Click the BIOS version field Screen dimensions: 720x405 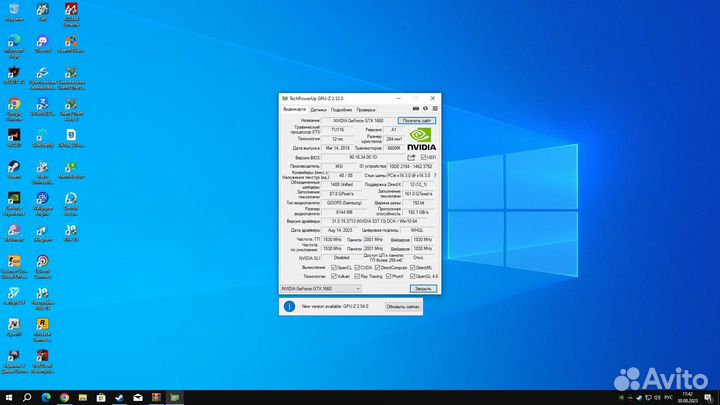pos(363,157)
